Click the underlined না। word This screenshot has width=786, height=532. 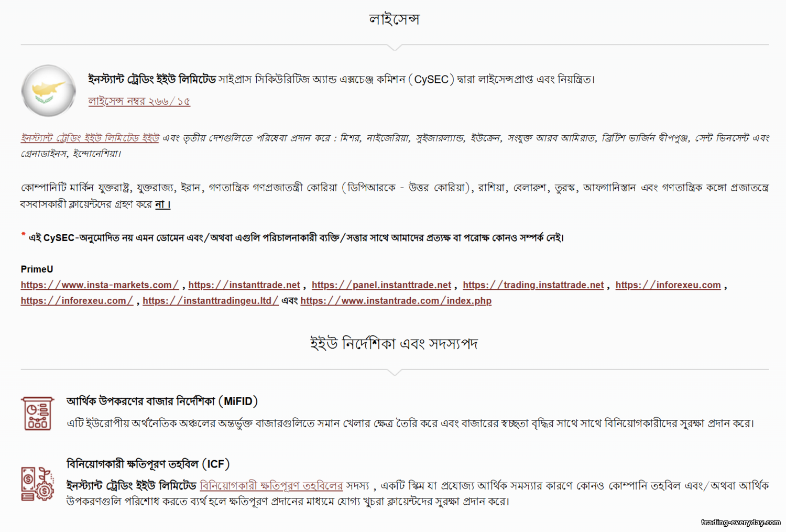tap(162, 204)
